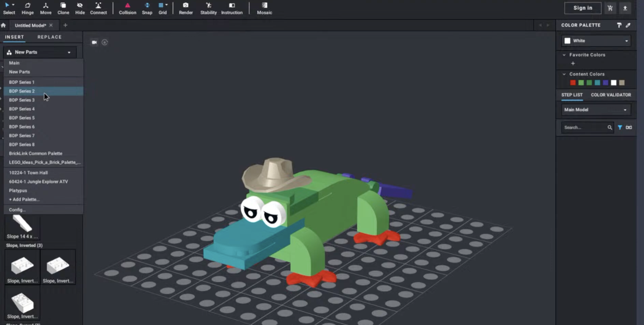This screenshot has width=644, height=325.
Task: Switch to Untitled Model tab
Action: click(30, 25)
